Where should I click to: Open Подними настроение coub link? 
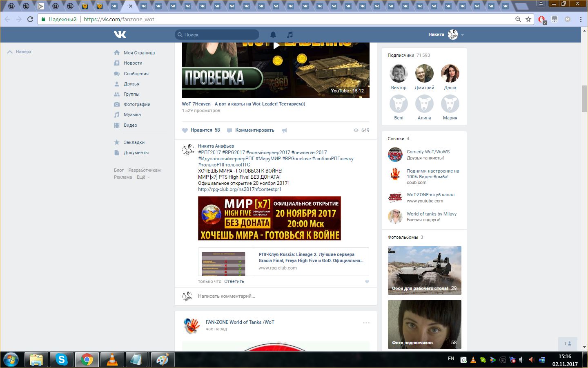(433, 174)
